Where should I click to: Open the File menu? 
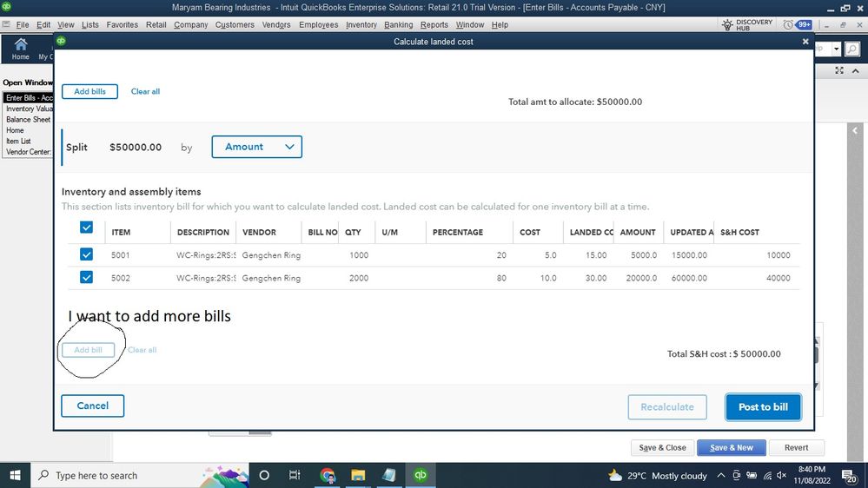click(x=22, y=25)
